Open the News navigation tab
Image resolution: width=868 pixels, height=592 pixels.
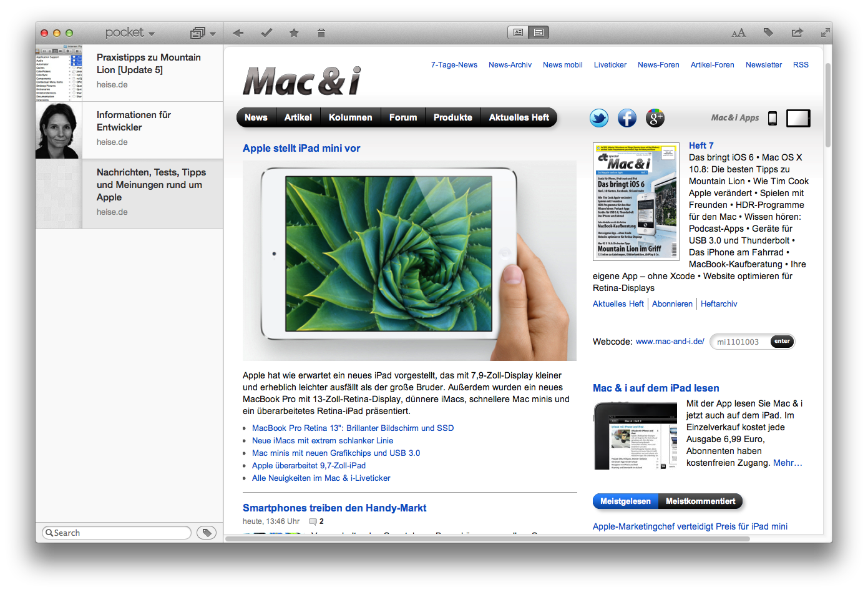(x=256, y=117)
